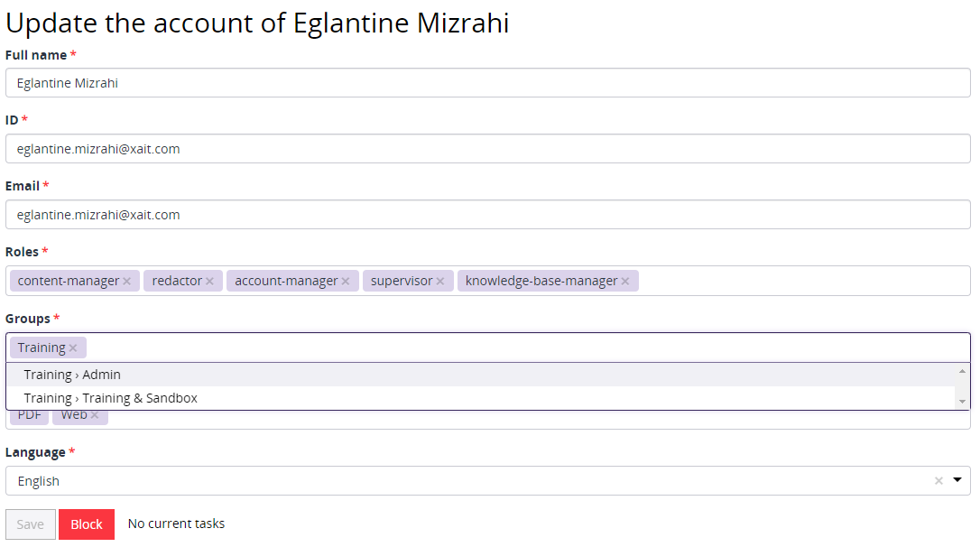Click the red Block button

tap(87, 524)
